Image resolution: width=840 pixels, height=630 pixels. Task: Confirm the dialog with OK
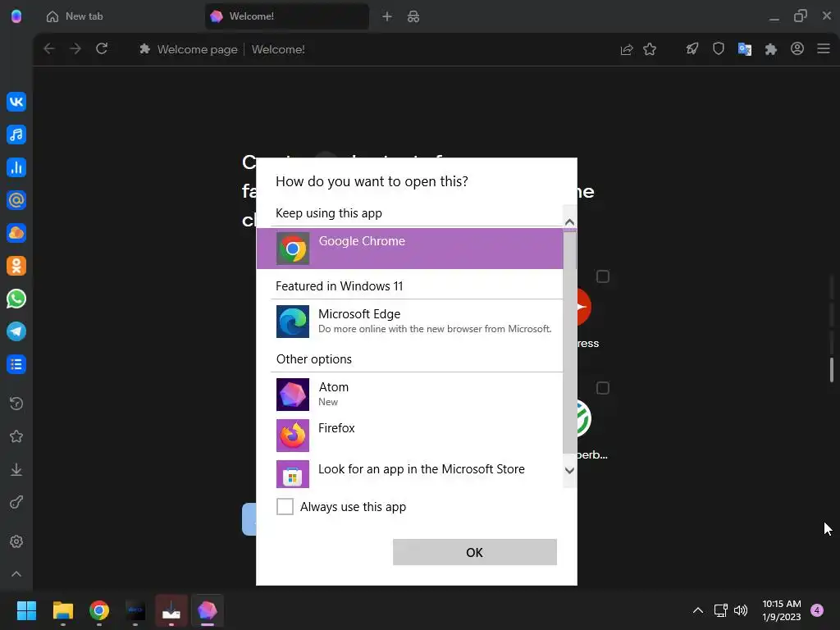click(475, 552)
